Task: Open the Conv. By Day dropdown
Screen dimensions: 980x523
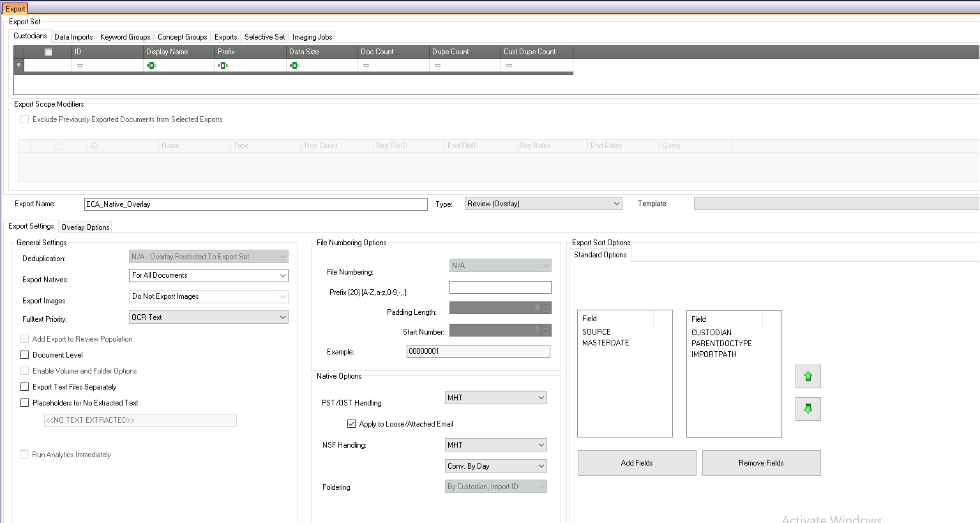Action: [496, 466]
